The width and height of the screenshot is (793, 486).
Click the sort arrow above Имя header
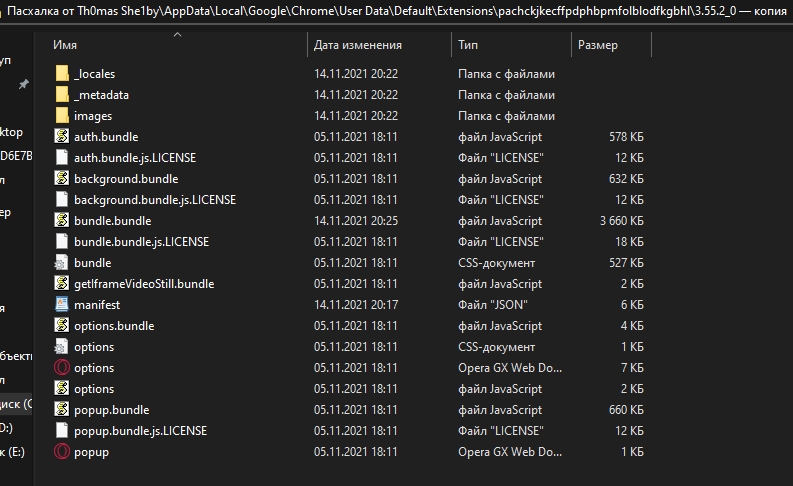pos(178,34)
